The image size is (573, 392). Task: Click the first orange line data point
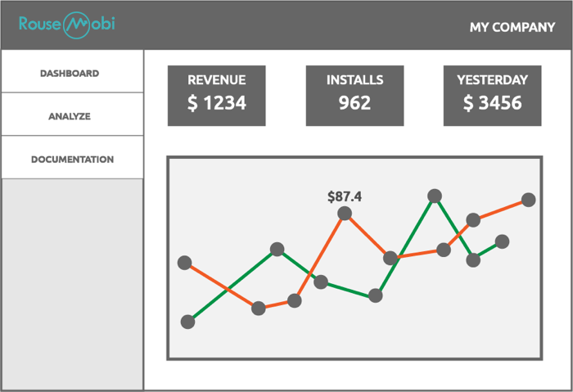[184, 263]
